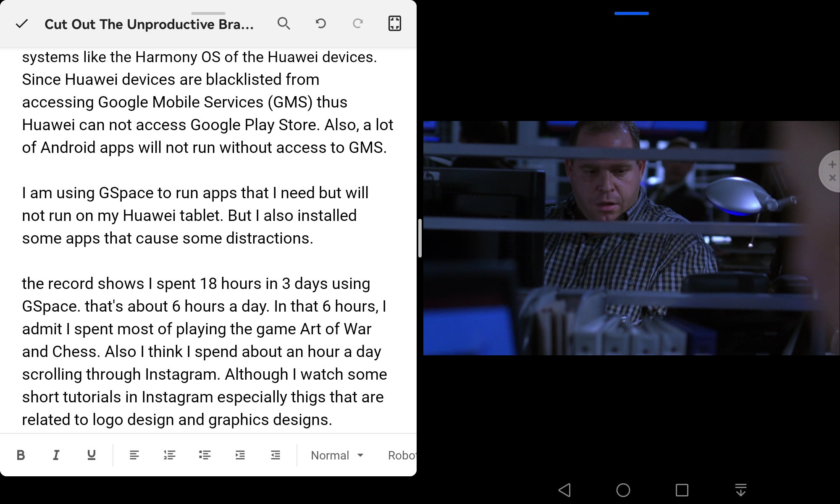Tap the video frame to show playback controls

tap(631, 238)
